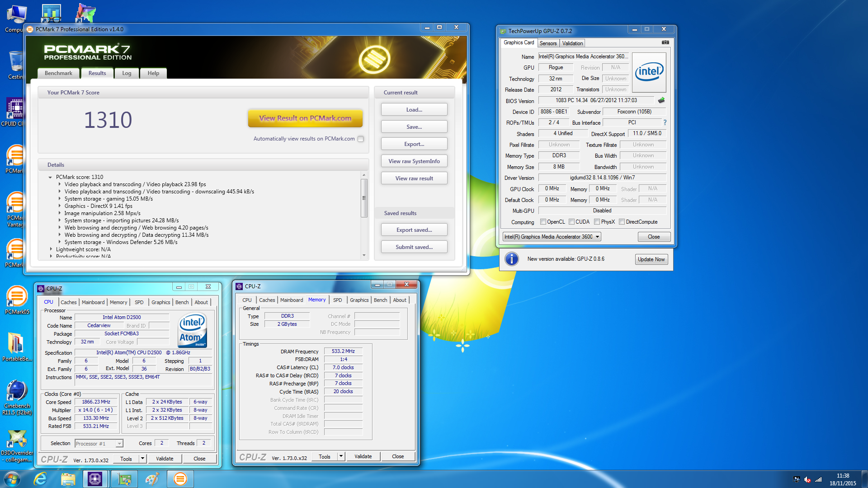Click Update Now in GPU-Z

click(x=651, y=259)
